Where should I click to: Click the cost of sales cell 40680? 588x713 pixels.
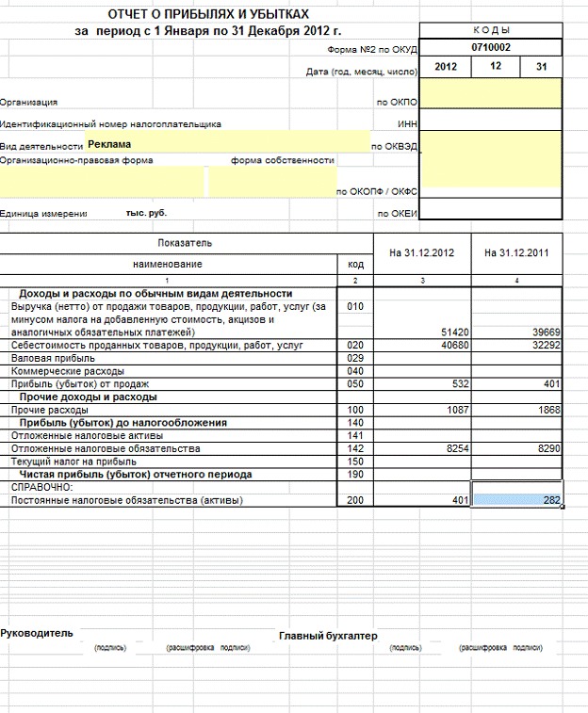point(425,346)
